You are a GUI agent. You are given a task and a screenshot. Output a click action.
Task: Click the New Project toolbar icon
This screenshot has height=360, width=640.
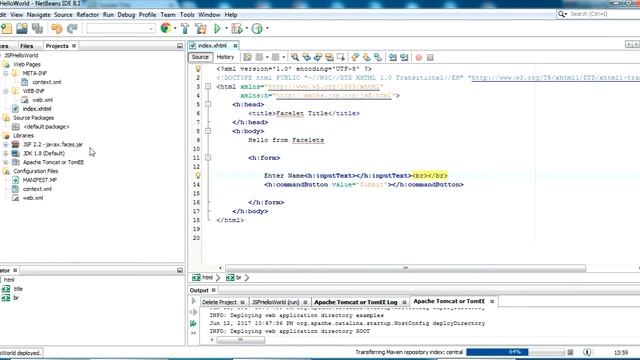7,28
